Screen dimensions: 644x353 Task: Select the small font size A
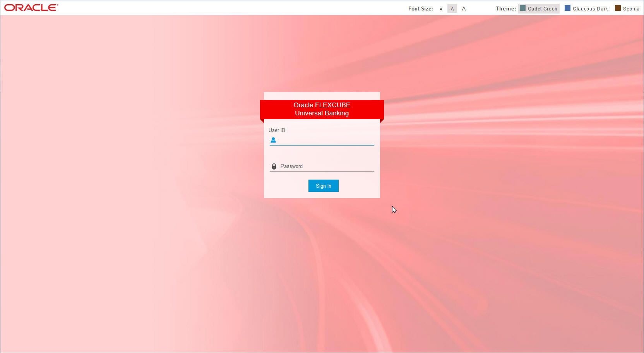(441, 9)
